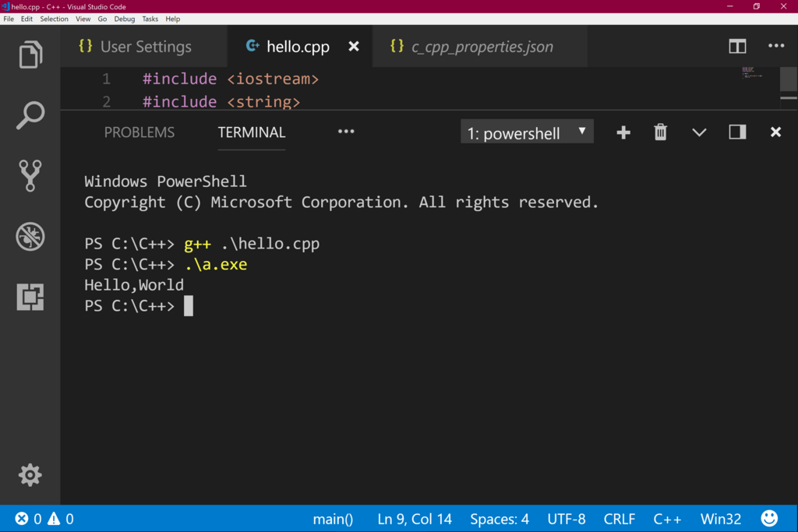
Task: Switch to the PROBLEMS panel tab
Action: coord(139,132)
